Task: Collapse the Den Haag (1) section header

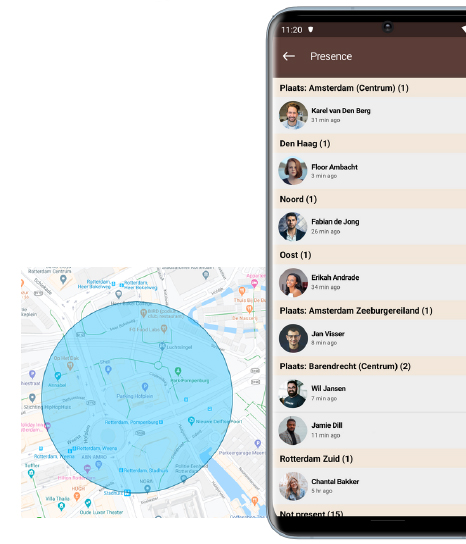Action: click(370, 144)
